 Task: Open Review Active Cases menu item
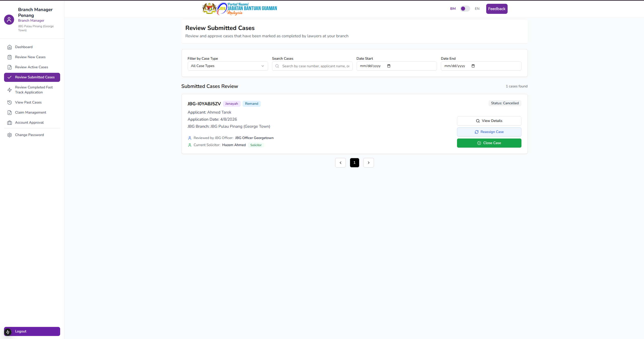pyautogui.click(x=31, y=67)
